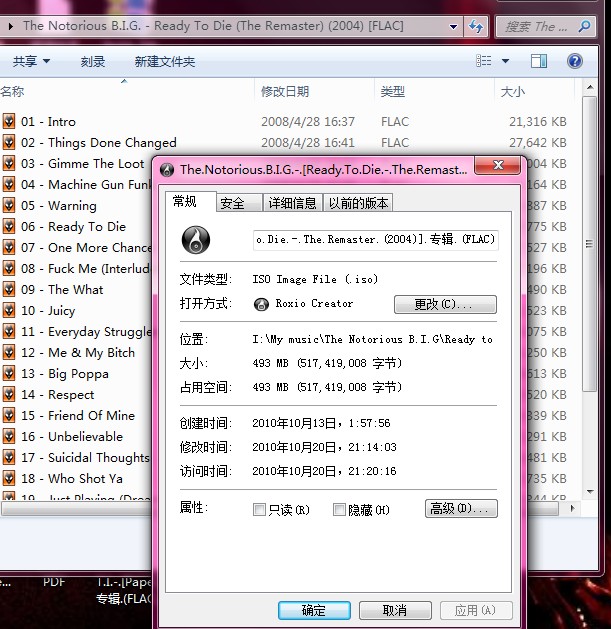Click file icon for 10 - Juicy
Viewport: 611px width, 629px height.
(9, 310)
